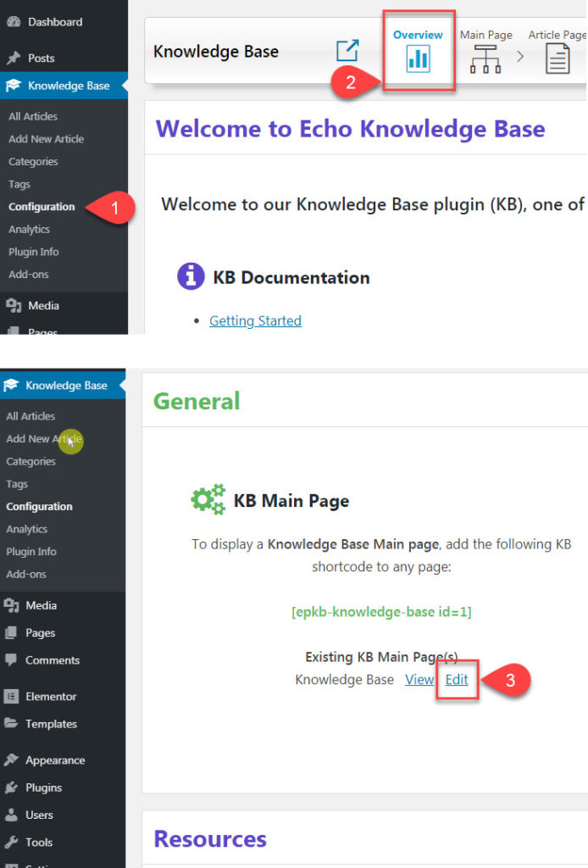Viewport: 588px width, 868px height.
Task: Click the green gears KB Main Page icon
Action: (x=208, y=499)
